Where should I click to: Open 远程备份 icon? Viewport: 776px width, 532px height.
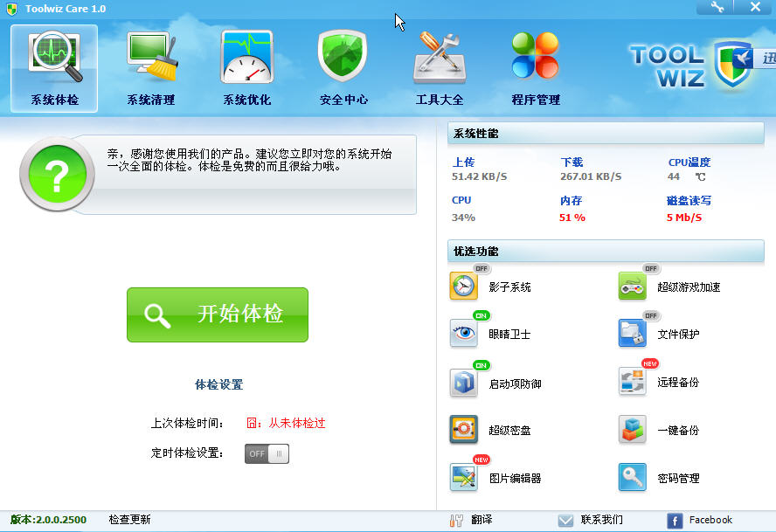[x=633, y=381]
